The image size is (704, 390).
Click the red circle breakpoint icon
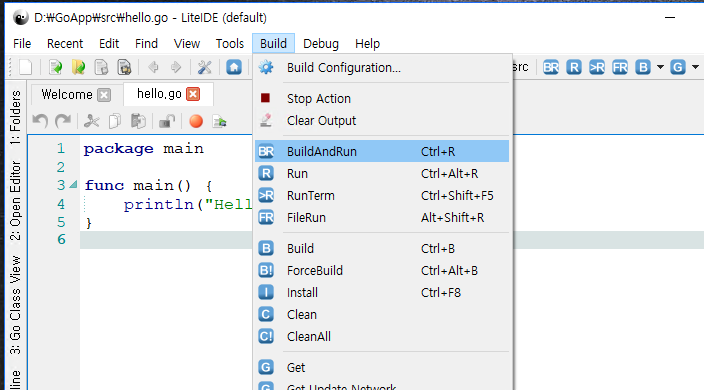[x=196, y=121]
